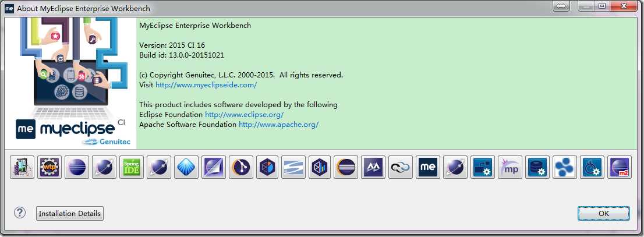Visit the www.apache.org link

[279, 125]
